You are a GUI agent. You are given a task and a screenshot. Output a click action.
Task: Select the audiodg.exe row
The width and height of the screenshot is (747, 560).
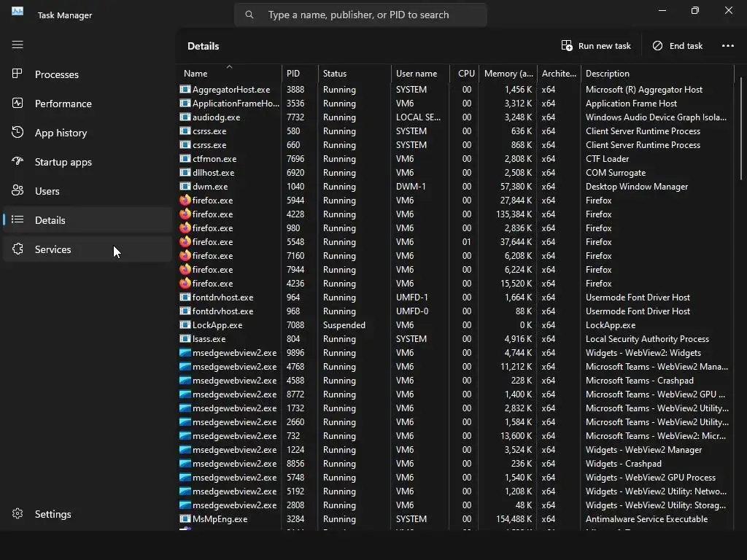point(455,117)
